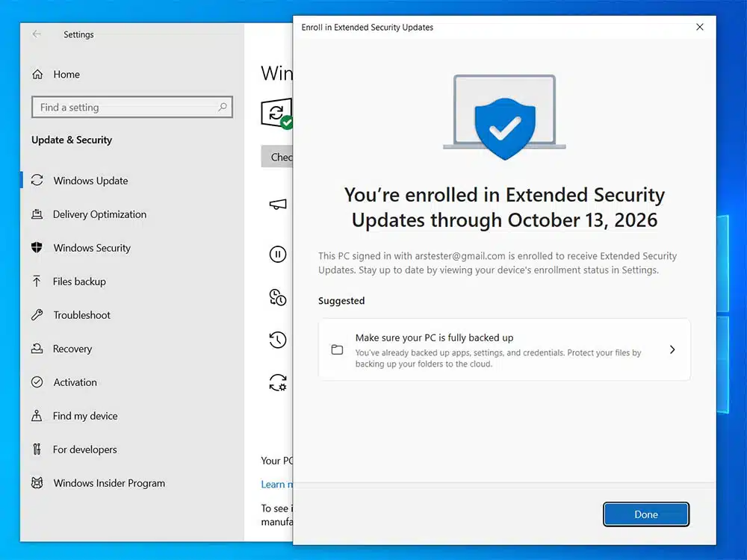
Task: Expand the backup suggestion chevron arrow
Action: (672, 349)
